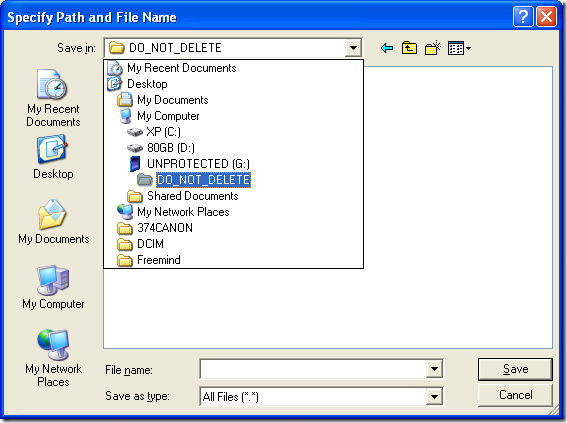567x423 pixels.
Task: Select My Computer in the dropdown list
Action: 233,116
